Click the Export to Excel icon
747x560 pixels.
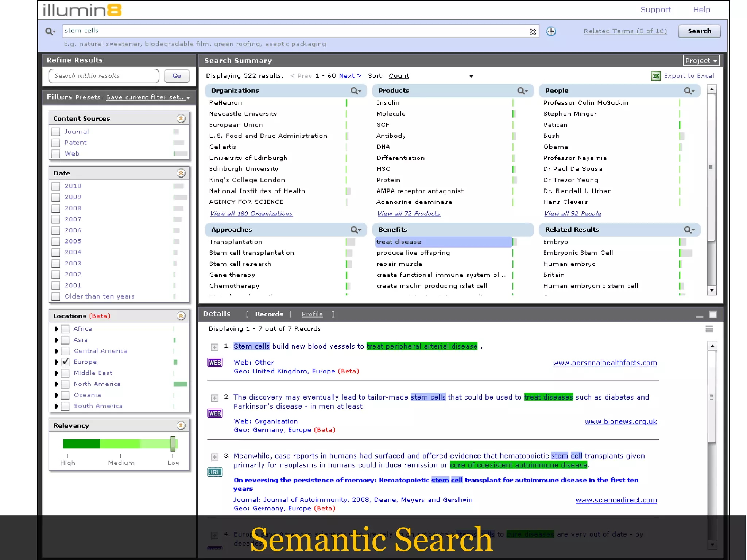click(x=656, y=76)
